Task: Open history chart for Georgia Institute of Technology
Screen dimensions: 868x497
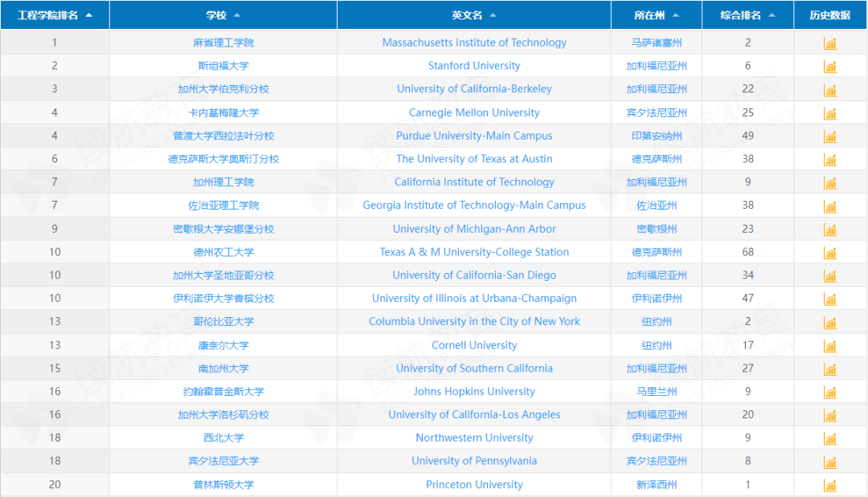Action: (x=829, y=206)
